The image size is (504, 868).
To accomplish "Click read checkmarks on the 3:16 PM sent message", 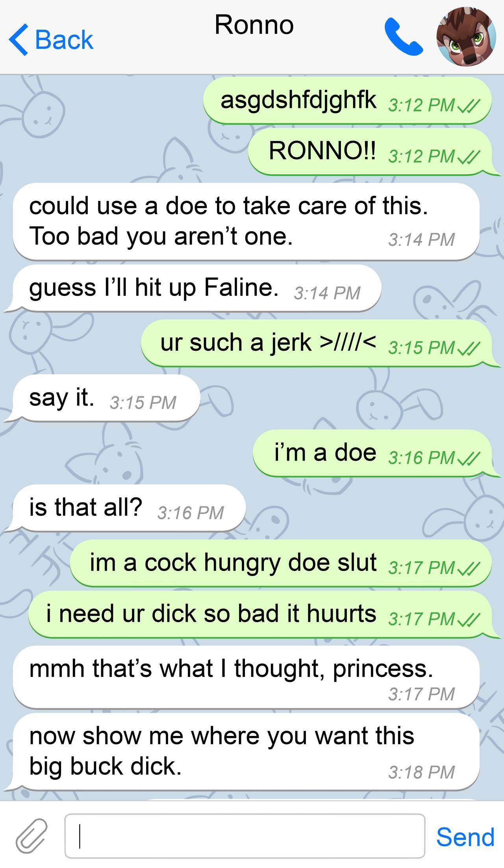I will tap(469, 458).
